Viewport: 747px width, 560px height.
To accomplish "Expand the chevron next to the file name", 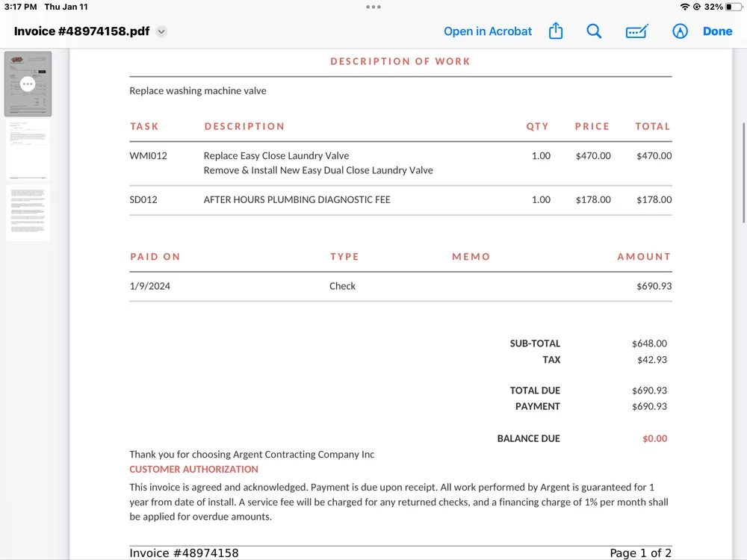I will [x=161, y=31].
